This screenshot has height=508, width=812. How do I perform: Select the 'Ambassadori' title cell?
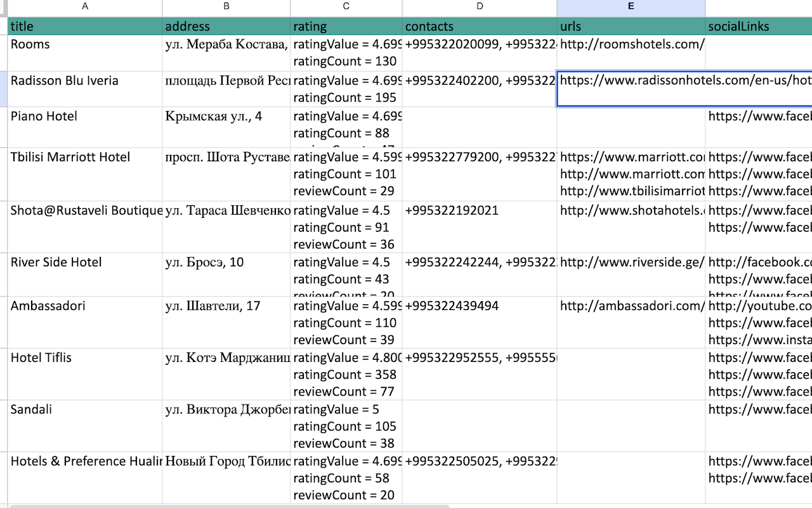tap(85, 322)
